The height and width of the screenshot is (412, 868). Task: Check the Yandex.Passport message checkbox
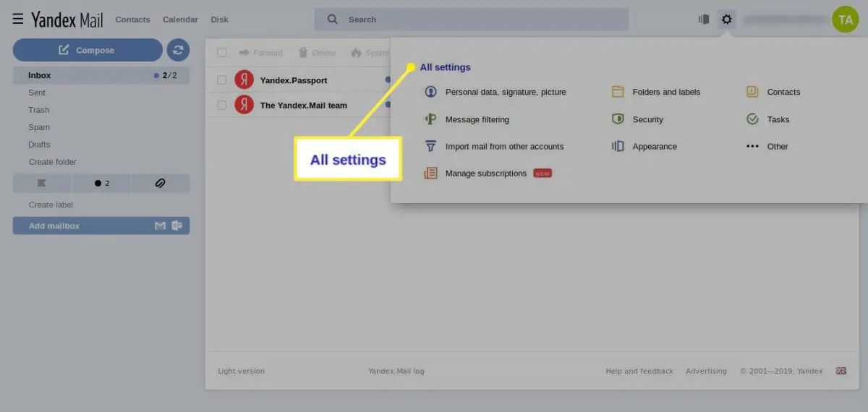pyautogui.click(x=222, y=80)
